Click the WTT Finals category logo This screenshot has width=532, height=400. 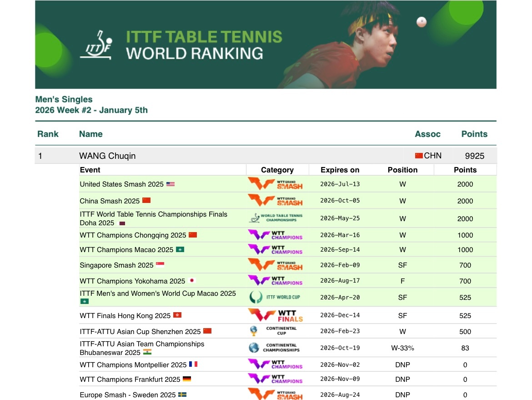coord(276,315)
